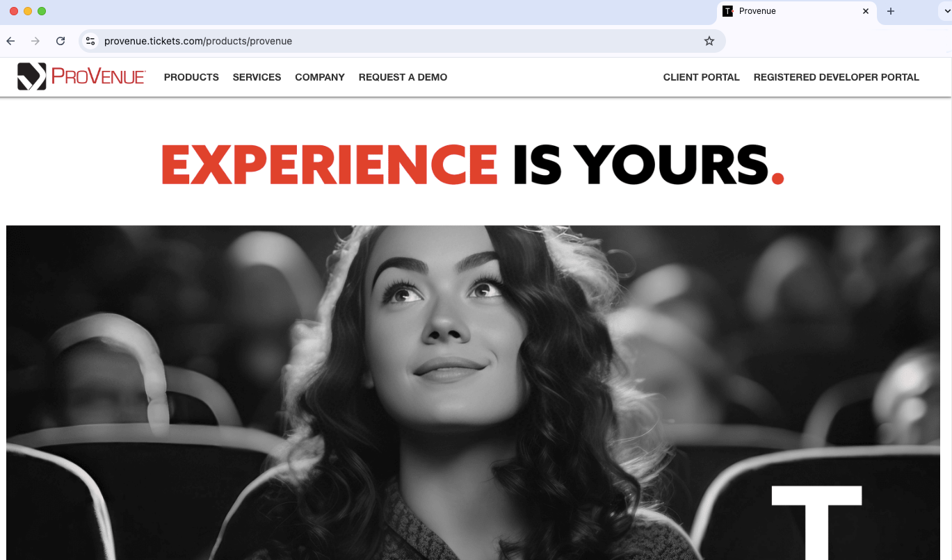Click the browser forward arrow
This screenshot has height=560, width=952.
(x=35, y=41)
